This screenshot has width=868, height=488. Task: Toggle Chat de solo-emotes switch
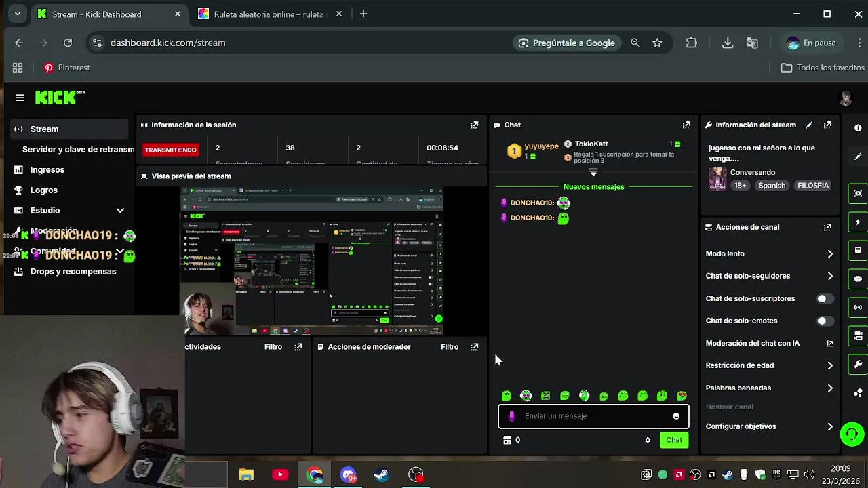coord(825,321)
